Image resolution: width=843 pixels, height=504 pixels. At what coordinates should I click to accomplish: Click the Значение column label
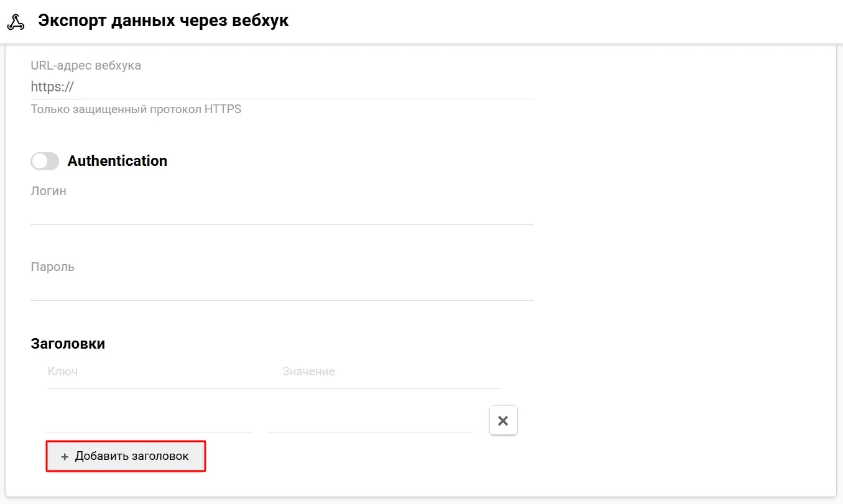tap(308, 372)
